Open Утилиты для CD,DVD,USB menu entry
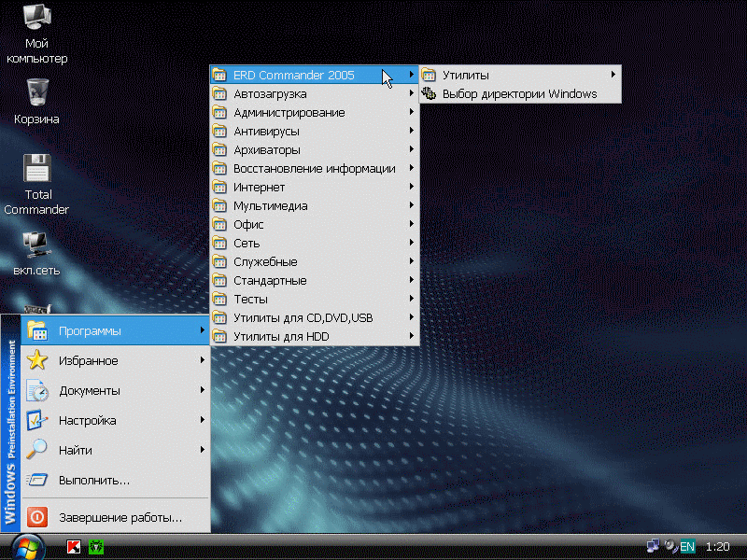This screenshot has height=560, width=747. coord(315,317)
